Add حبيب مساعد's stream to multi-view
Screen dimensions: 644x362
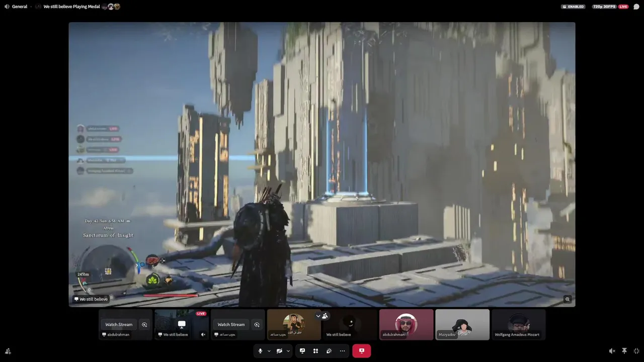(x=257, y=325)
